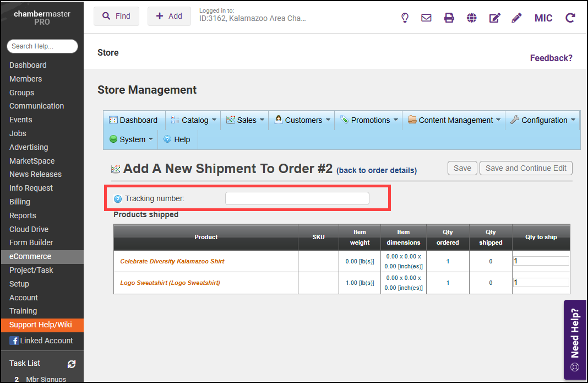Open the envelope mail icon
Viewport: 588px width, 383px height.
point(426,18)
